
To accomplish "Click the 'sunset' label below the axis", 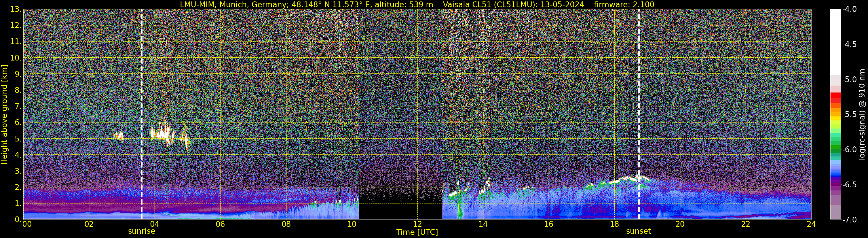I will (x=639, y=231).
